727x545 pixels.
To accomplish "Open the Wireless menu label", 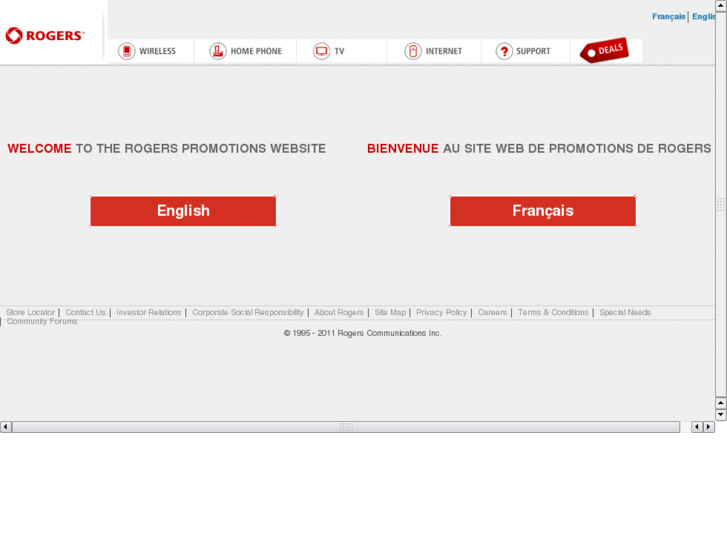I will (x=158, y=51).
